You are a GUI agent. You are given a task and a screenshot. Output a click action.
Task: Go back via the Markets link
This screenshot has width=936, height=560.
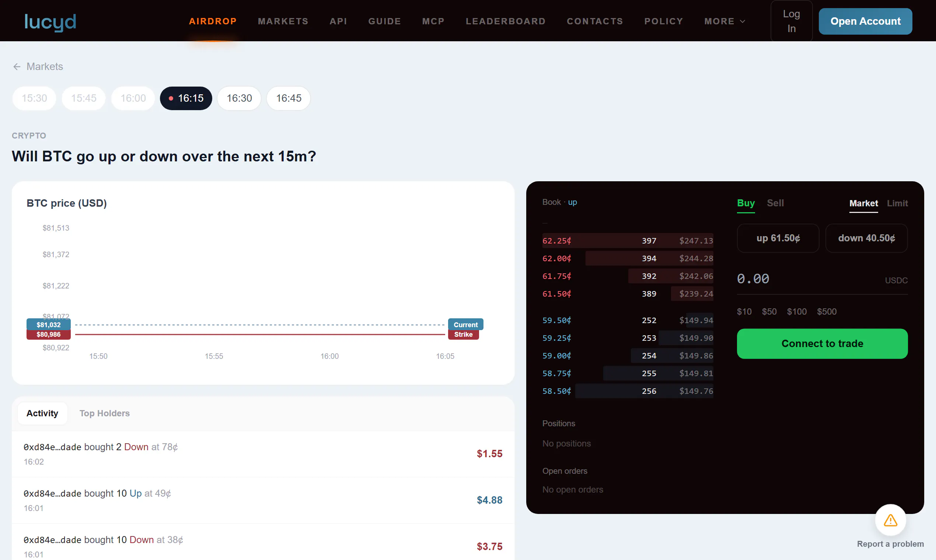pyautogui.click(x=45, y=66)
